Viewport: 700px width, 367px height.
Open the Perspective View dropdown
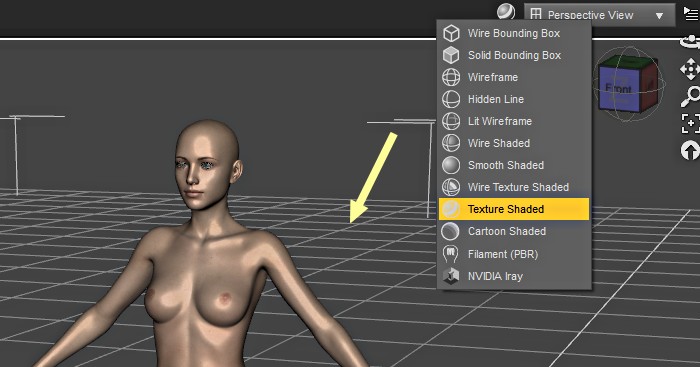[x=599, y=15]
